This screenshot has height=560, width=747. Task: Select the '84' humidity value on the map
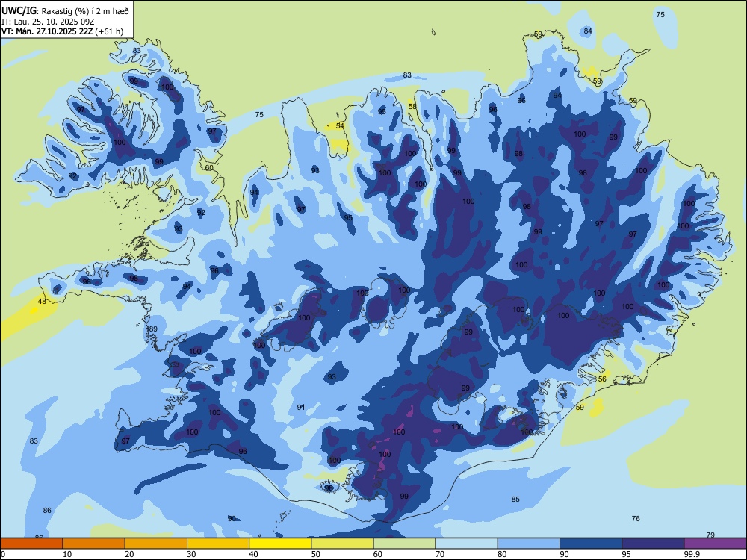click(x=588, y=31)
